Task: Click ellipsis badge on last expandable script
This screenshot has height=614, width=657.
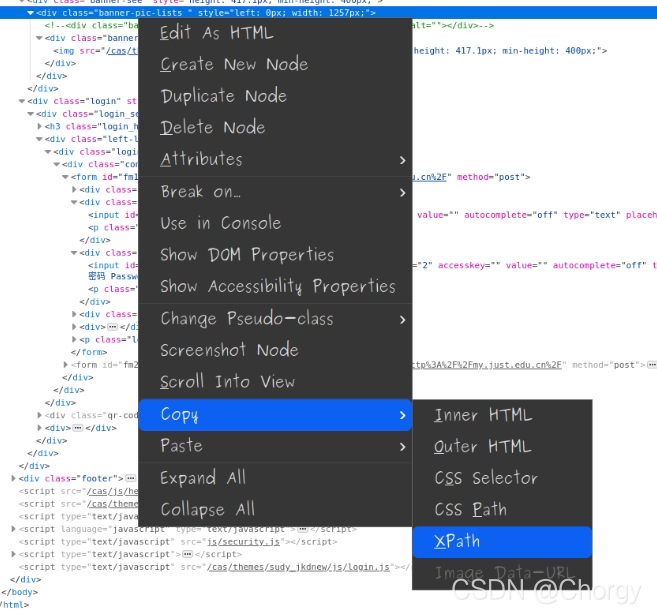Action: click(188, 554)
